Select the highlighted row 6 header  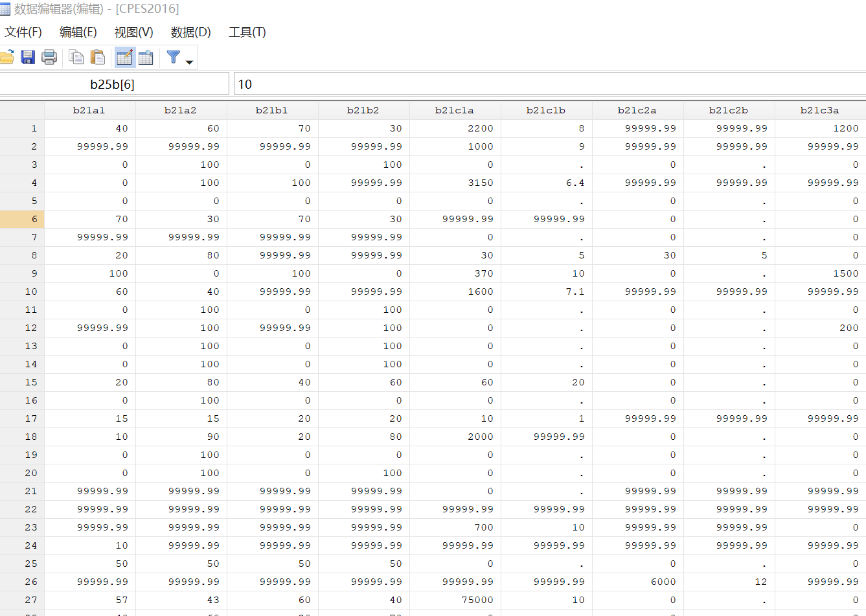(x=22, y=219)
